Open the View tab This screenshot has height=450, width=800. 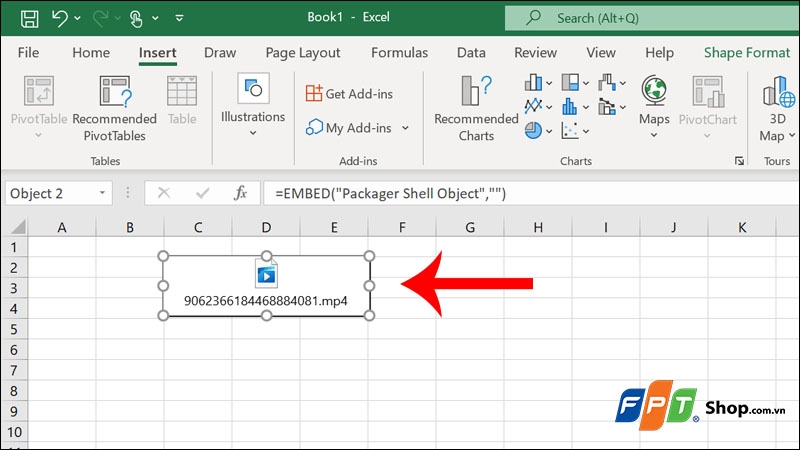pos(601,53)
